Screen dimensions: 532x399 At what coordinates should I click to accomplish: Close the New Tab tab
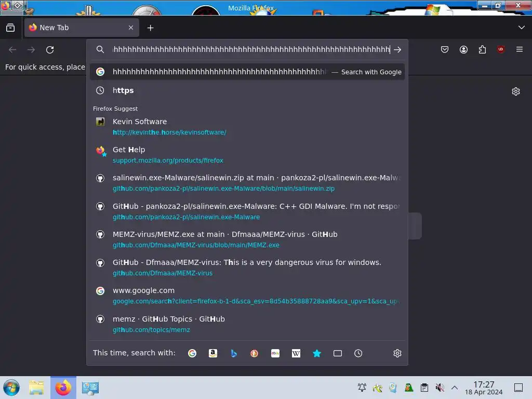point(131,28)
